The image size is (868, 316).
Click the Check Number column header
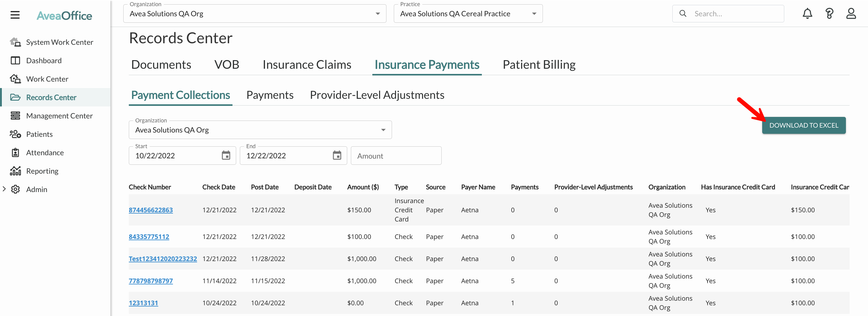[x=150, y=187]
